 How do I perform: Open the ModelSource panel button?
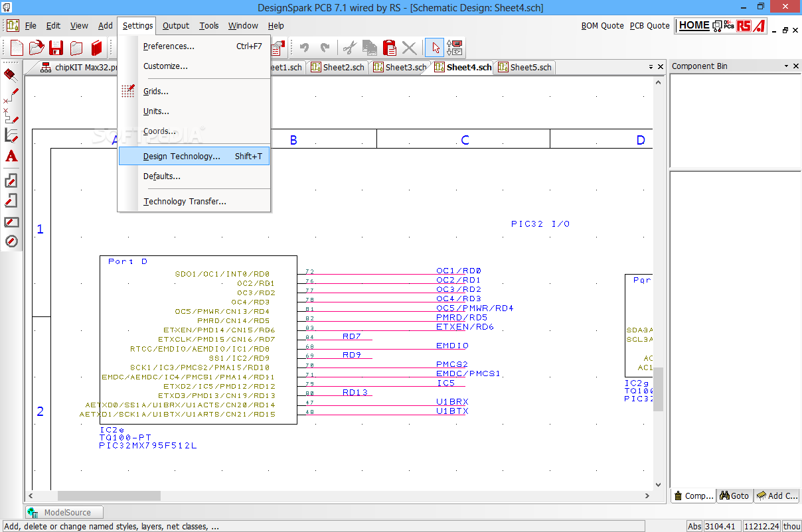pos(66,512)
